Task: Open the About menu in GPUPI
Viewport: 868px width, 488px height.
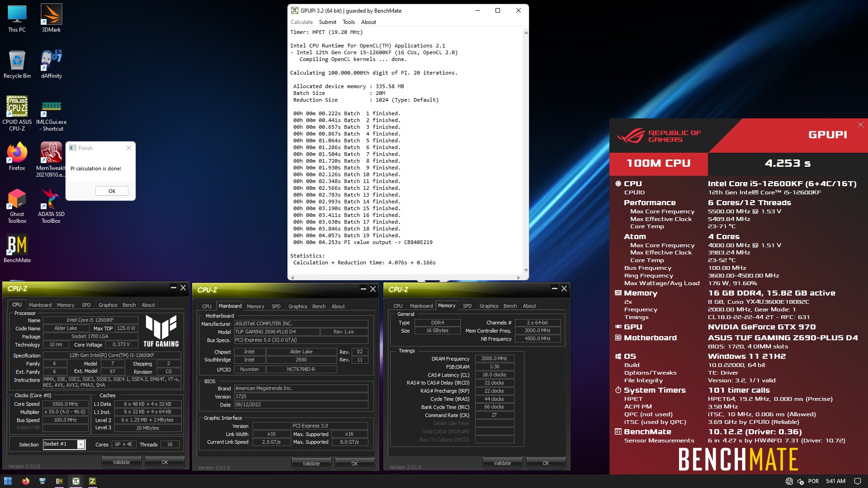Action: 368,22
